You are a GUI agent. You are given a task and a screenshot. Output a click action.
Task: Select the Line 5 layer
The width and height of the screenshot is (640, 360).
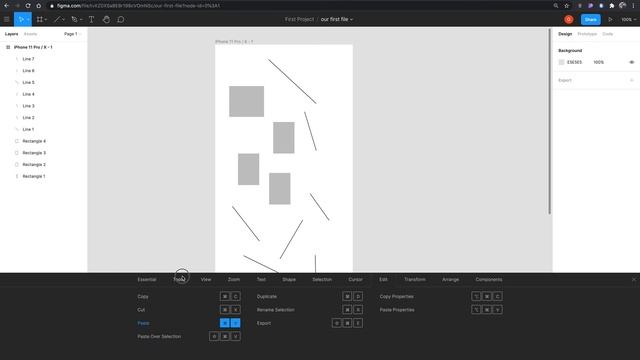(x=29, y=82)
